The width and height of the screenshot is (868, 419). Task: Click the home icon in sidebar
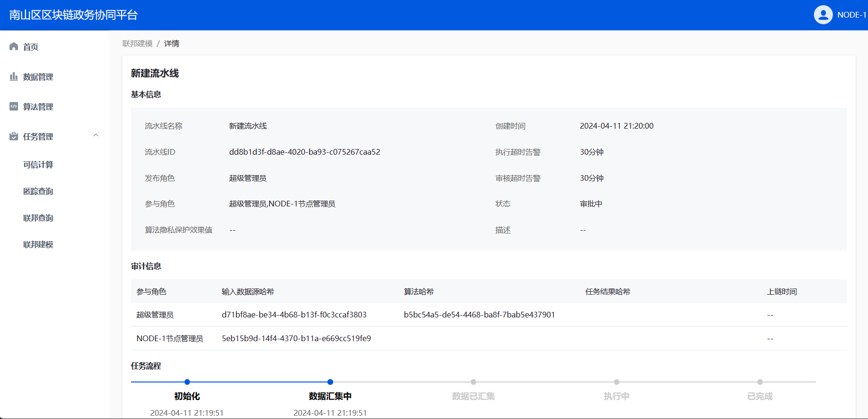pyautogui.click(x=14, y=47)
